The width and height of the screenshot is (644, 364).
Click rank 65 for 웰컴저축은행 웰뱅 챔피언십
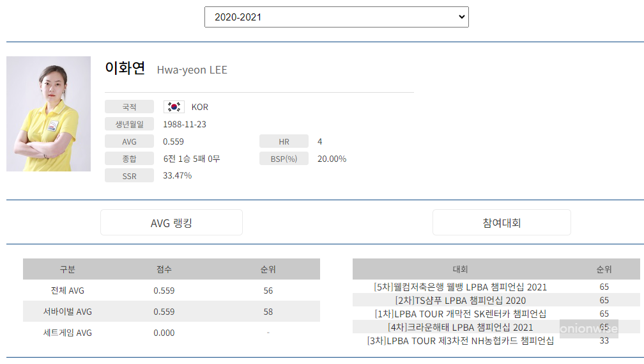[604, 287]
